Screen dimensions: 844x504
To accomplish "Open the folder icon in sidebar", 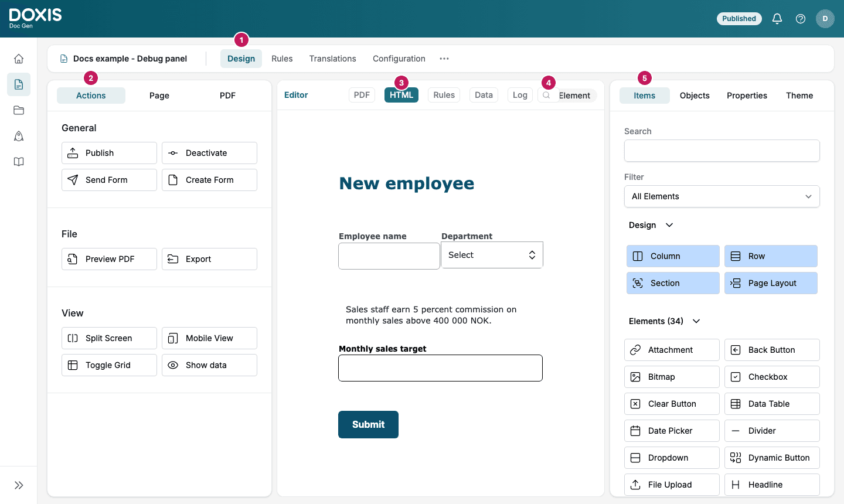I will pyautogui.click(x=19, y=110).
